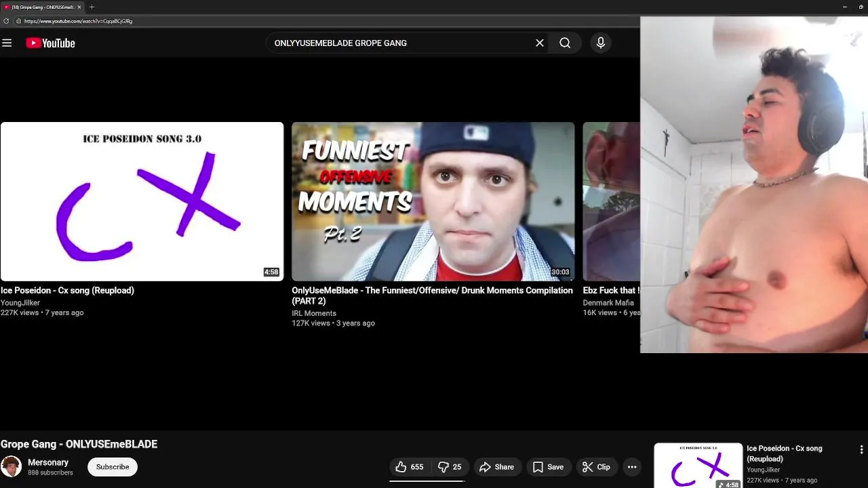Click the 127K views • 3 years ago text
The height and width of the screenshot is (488, 868).
pyautogui.click(x=333, y=323)
